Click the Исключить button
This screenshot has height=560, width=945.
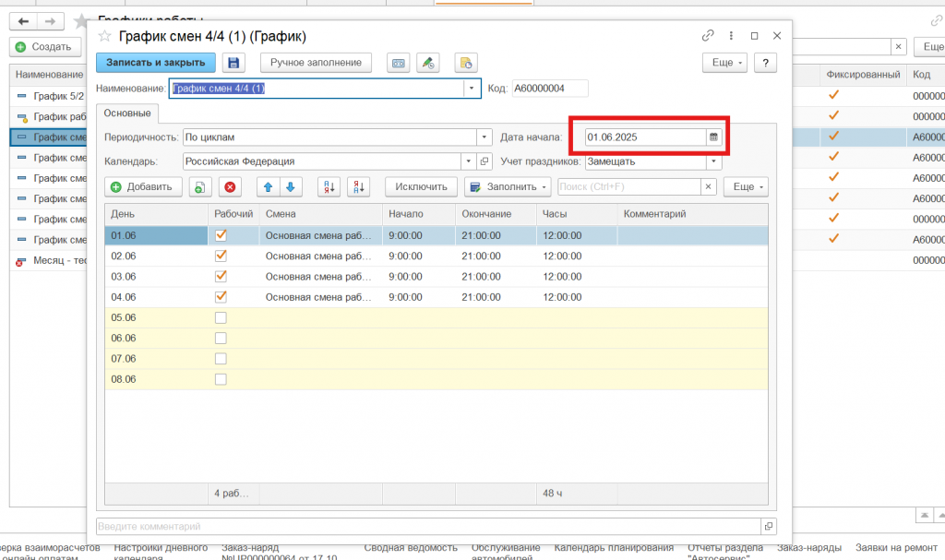421,186
